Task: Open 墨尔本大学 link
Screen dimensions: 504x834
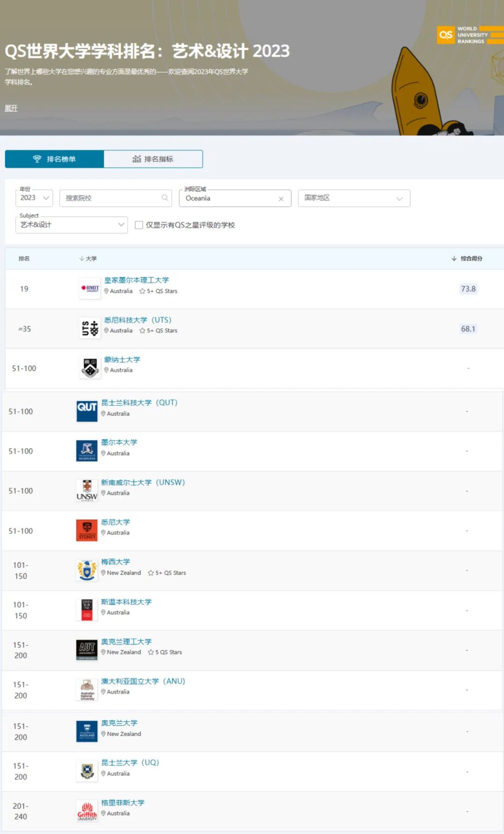Action: (x=119, y=442)
